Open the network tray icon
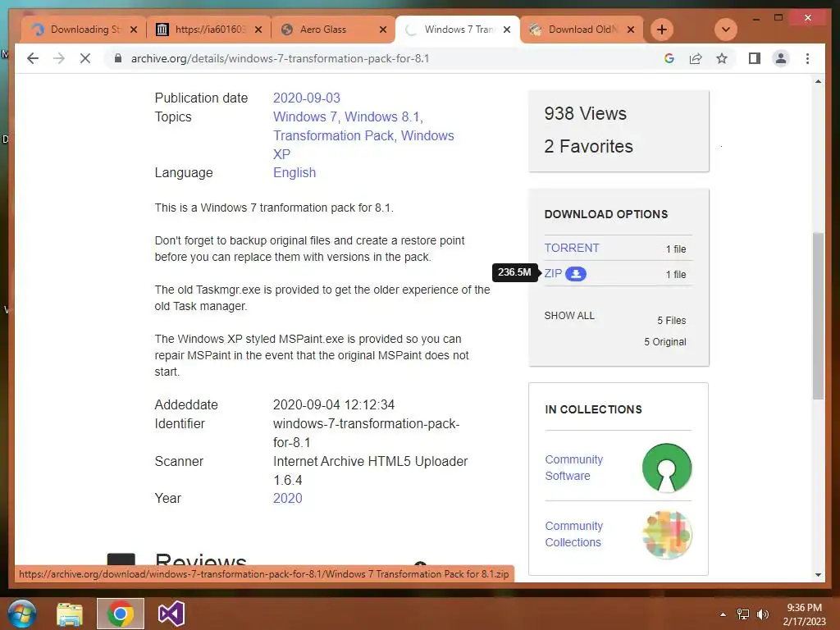 pyautogui.click(x=743, y=614)
